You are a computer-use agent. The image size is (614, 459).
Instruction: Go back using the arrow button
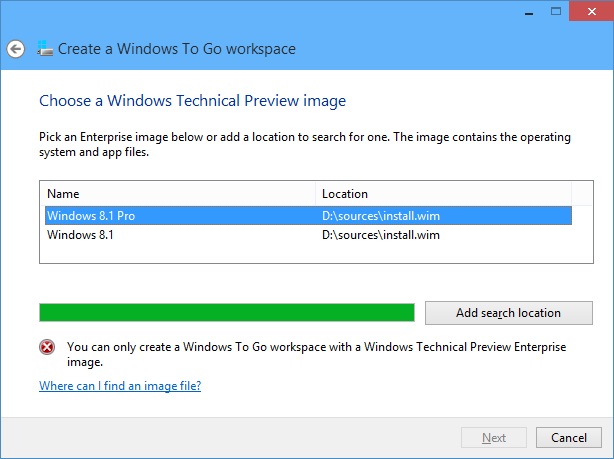(16, 49)
